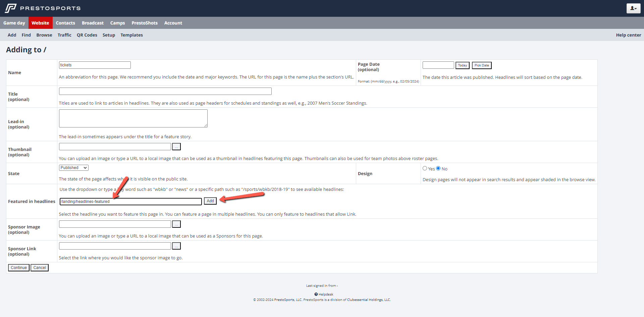Select No for Design option

pos(438,168)
